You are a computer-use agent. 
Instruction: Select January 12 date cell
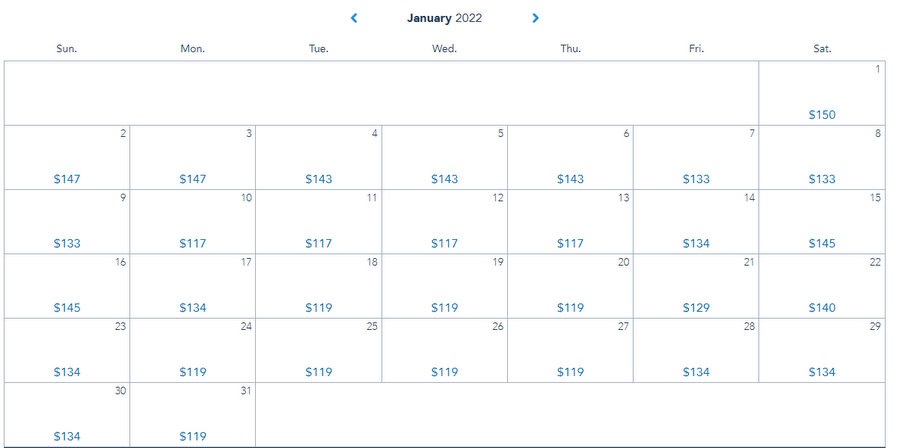[x=445, y=222]
